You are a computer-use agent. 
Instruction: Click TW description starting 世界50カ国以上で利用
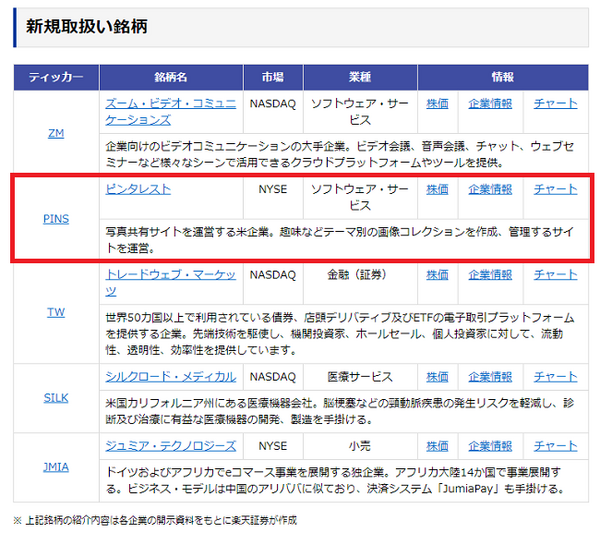click(x=340, y=334)
